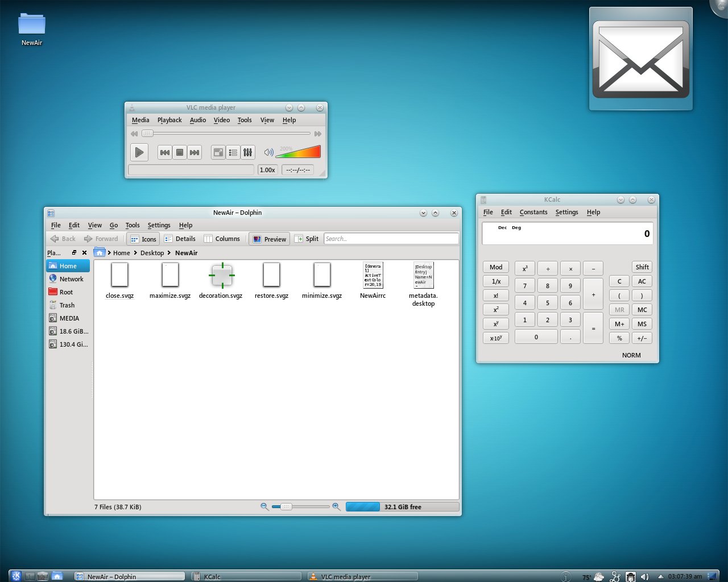Click home icon in Dolphin breadcrumb
Screen dimensions: 728x582
click(100, 252)
